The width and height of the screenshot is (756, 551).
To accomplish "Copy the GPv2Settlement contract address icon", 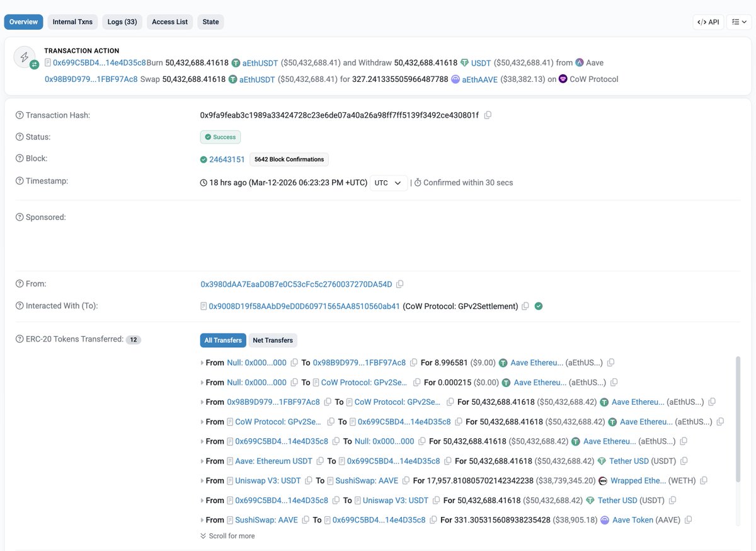I will [526, 306].
